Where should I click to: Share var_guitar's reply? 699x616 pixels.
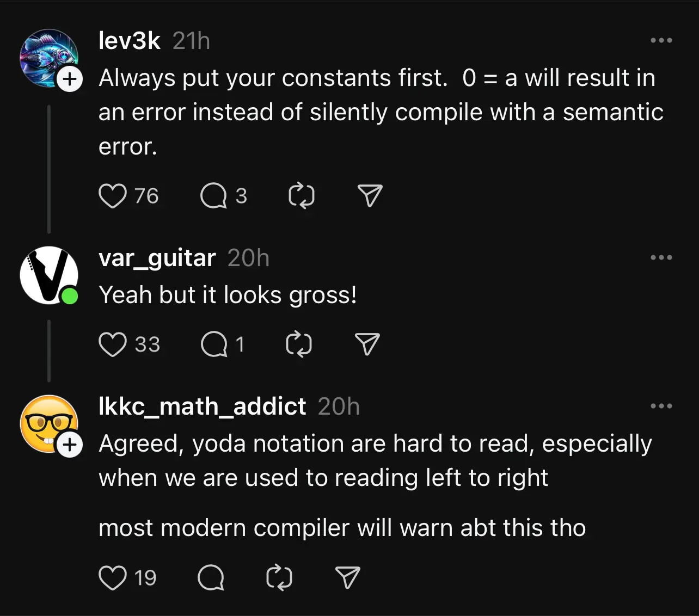367,344
